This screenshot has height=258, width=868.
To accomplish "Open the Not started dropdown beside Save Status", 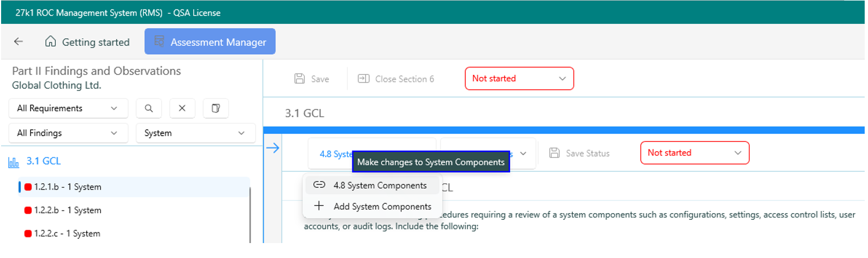I will click(694, 153).
